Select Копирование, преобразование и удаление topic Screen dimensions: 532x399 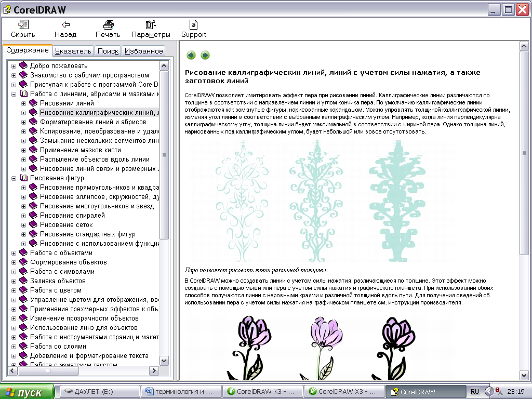pos(99,131)
